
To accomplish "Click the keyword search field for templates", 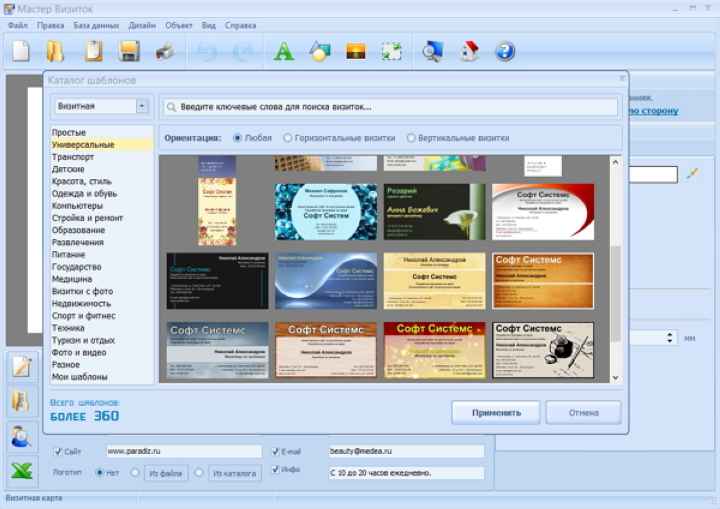I will pyautogui.click(x=390, y=106).
